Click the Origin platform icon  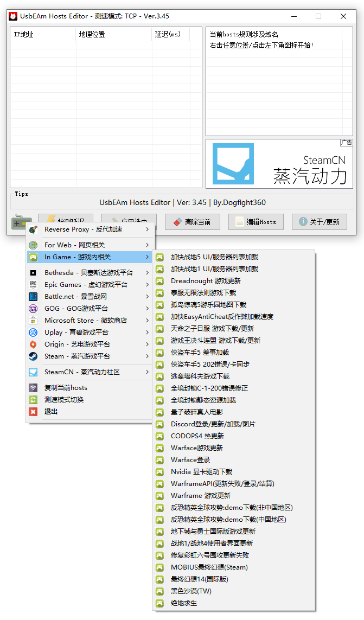pyautogui.click(x=34, y=344)
